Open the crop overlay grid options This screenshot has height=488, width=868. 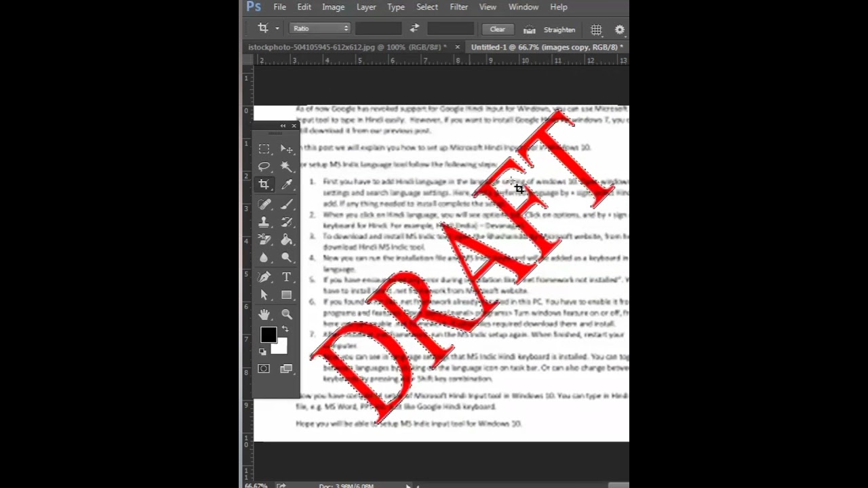coord(596,29)
